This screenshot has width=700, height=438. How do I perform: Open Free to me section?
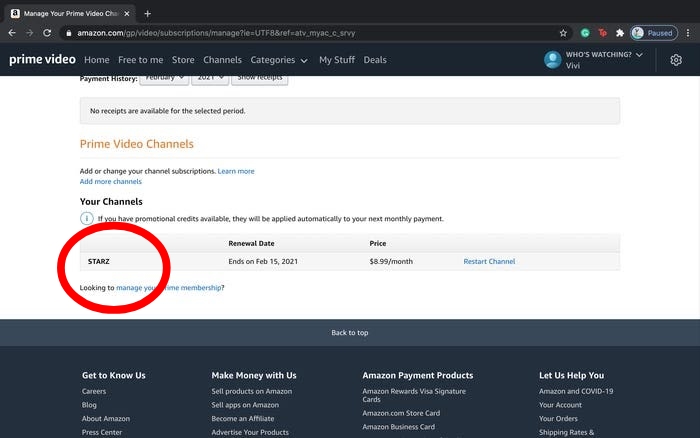point(141,60)
